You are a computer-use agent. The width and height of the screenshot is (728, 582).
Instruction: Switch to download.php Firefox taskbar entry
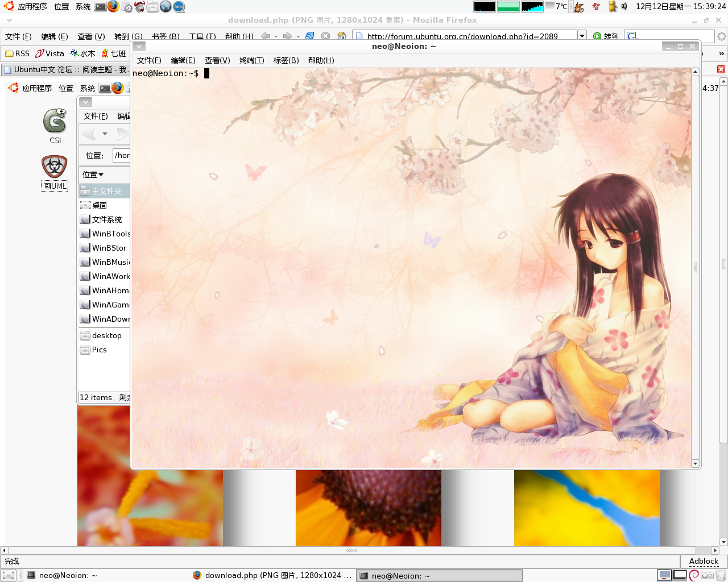point(272,575)
